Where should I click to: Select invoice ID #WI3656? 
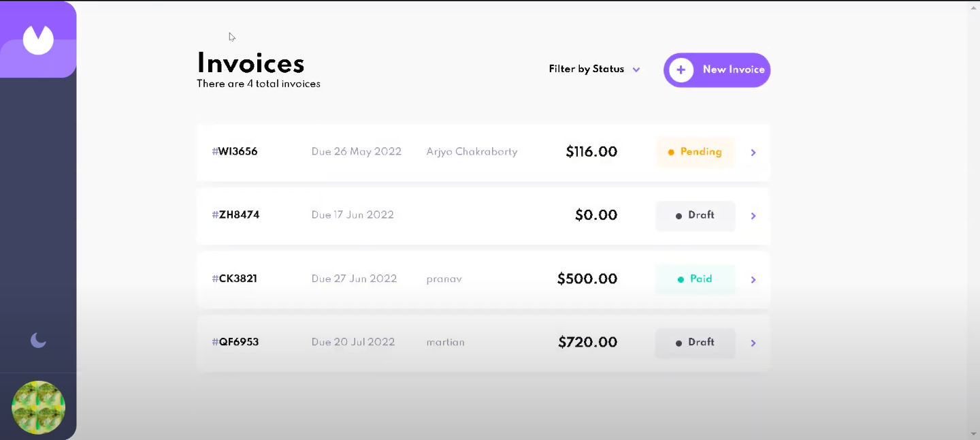(x=235, y=152)
